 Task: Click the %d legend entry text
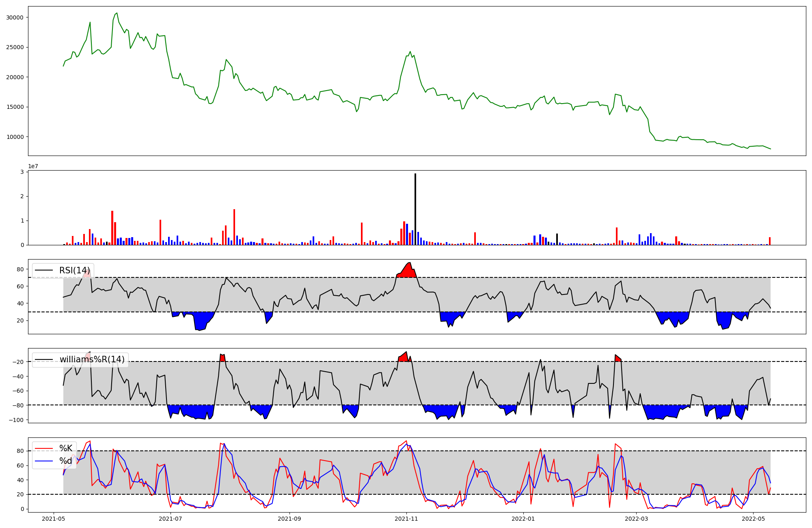coord(66,461)
